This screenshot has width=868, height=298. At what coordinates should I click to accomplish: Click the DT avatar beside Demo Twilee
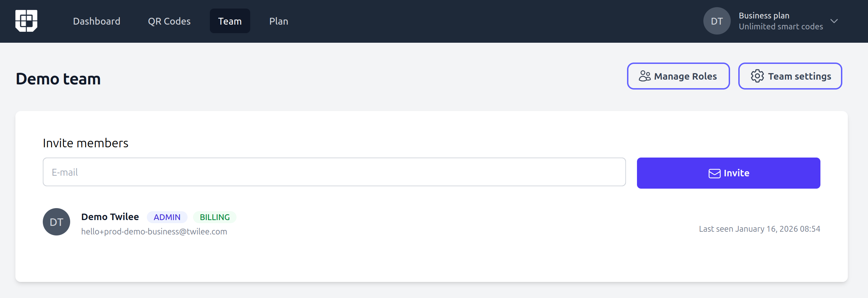coord(56,222)
